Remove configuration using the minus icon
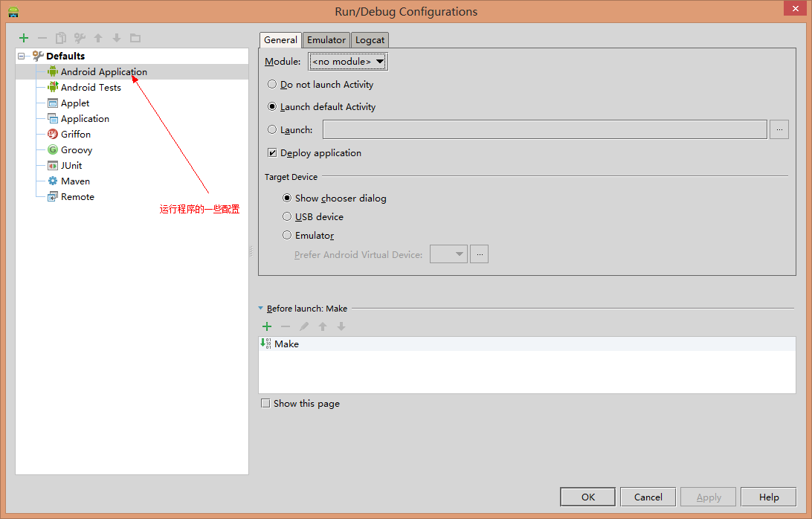Image resolution: width=812 pixels, height=519 pixels. tap(42, 38)
